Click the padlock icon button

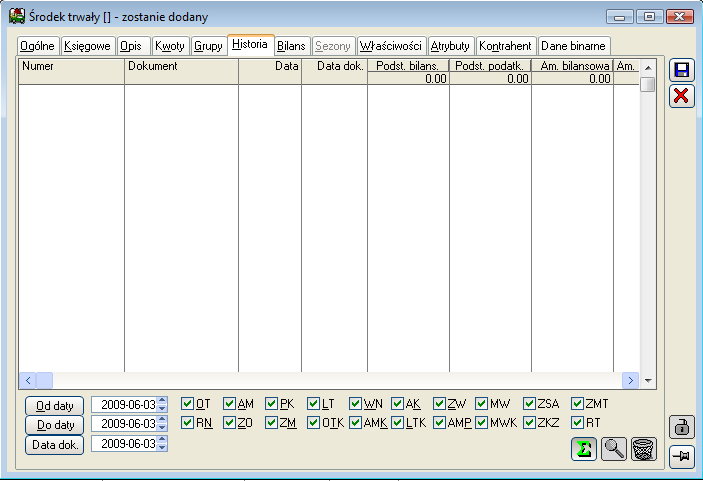pos(681,427)
